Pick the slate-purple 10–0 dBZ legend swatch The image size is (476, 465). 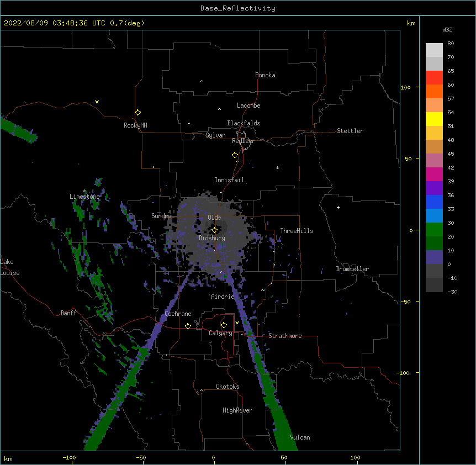click(434, 257)
